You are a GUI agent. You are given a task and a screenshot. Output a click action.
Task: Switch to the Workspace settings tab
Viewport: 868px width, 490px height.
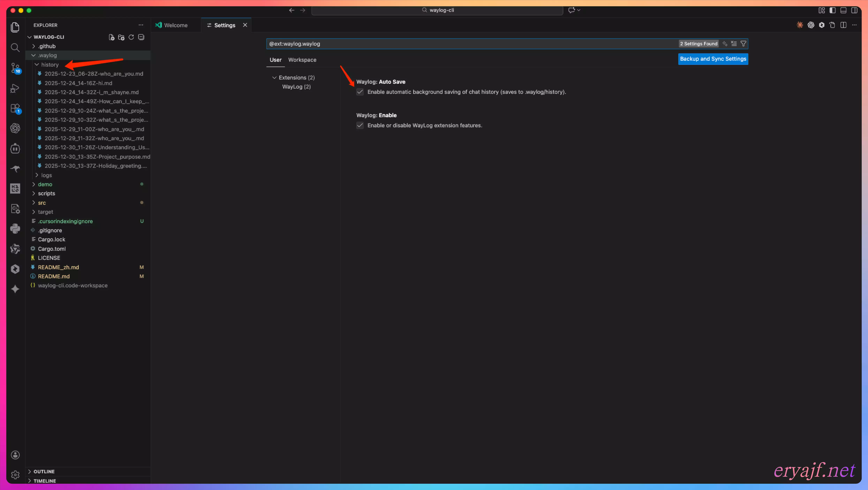(302, 60)
